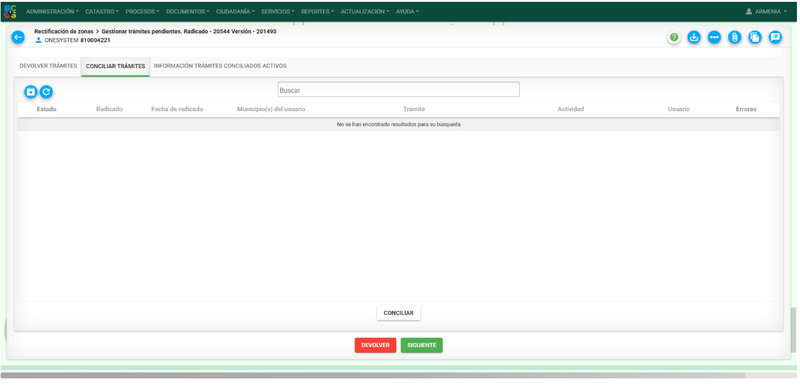Click the paperclip attachments icon
Viewport: 800px width, 387px height.
[735, 37]
